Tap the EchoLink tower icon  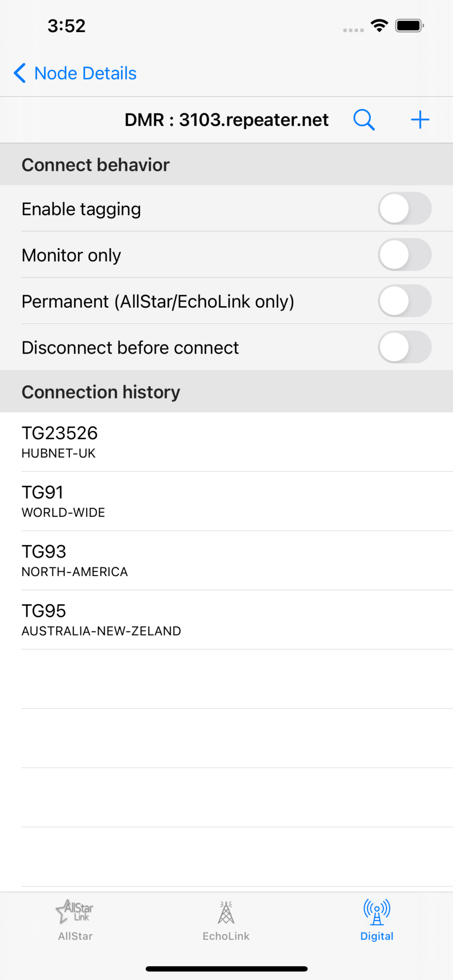pyautogui.click(x=226, y=912)
